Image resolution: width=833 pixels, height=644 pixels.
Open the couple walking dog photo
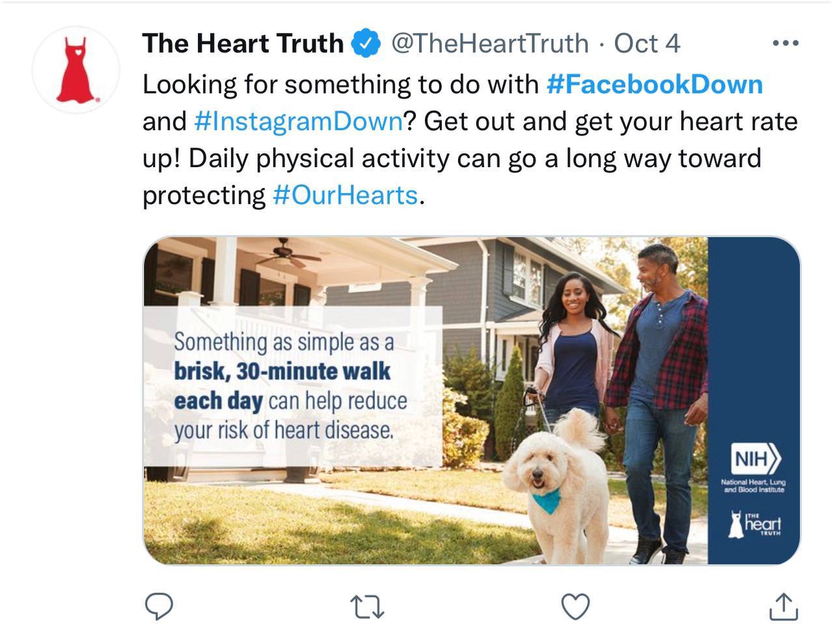click(472, 401)
